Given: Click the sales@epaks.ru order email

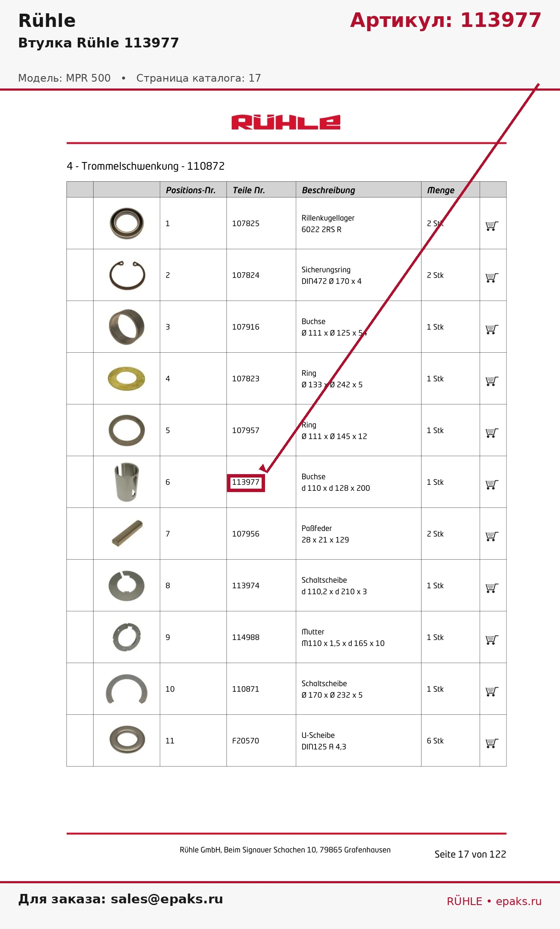Looking at the screenshot, I should (x=167, y=899).
